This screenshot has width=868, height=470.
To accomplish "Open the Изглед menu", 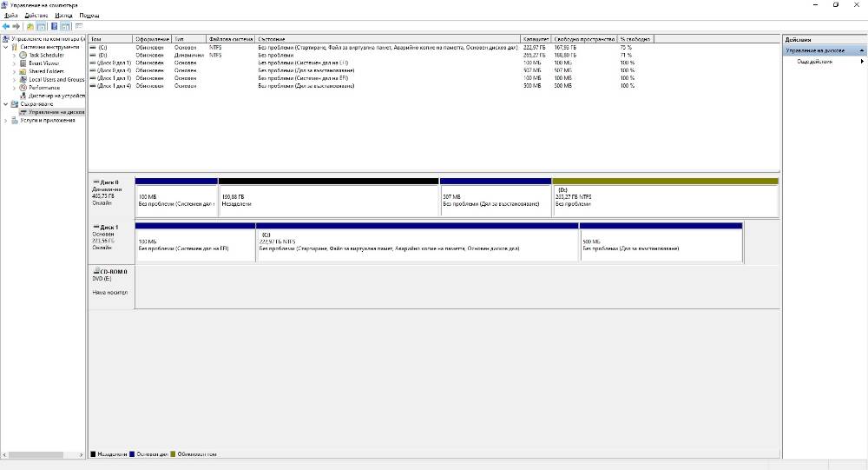I will click(x=63, y=16).
